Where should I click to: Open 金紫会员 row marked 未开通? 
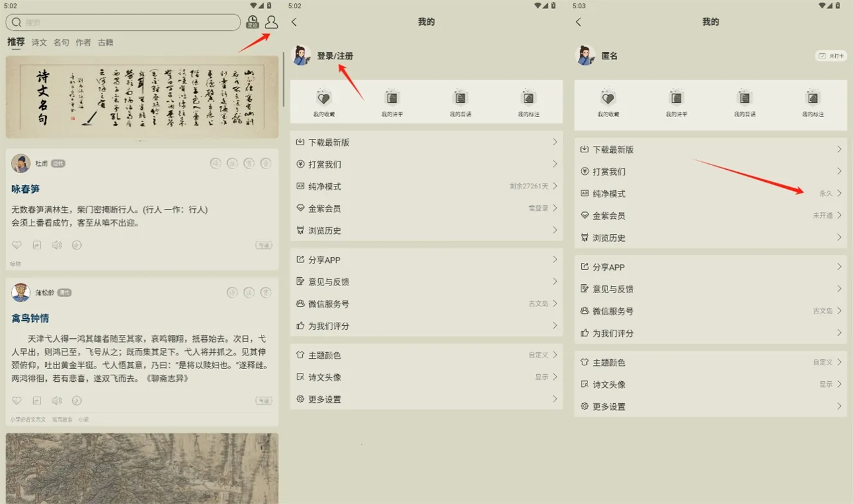point(710,215)
